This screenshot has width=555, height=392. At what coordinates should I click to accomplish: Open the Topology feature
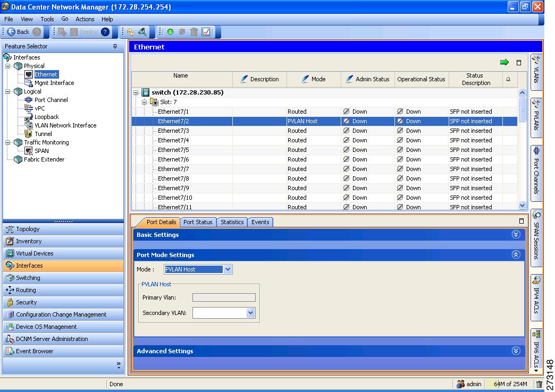(x=63, y=229)
